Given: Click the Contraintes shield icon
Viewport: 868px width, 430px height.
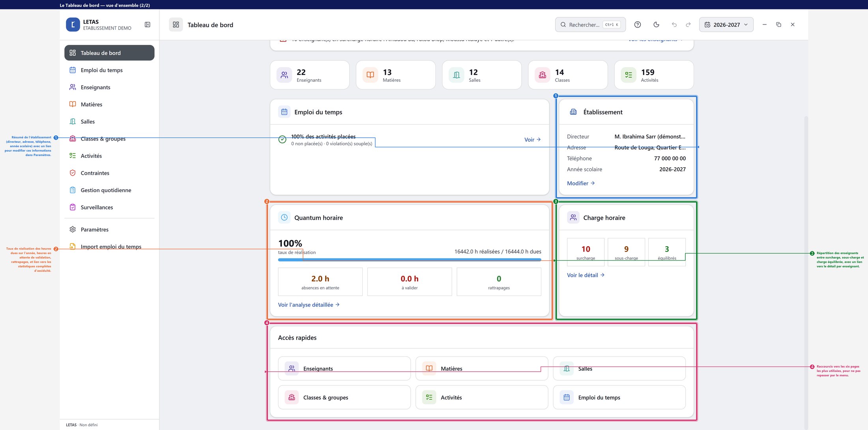Looking at the screenshot, I should (x=73, y=173).
